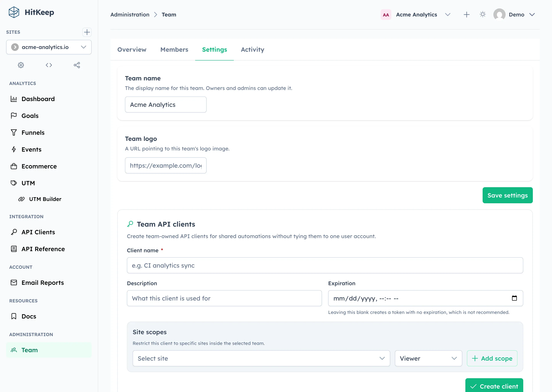Open the UTM Builder link icon

click(21, 199)
